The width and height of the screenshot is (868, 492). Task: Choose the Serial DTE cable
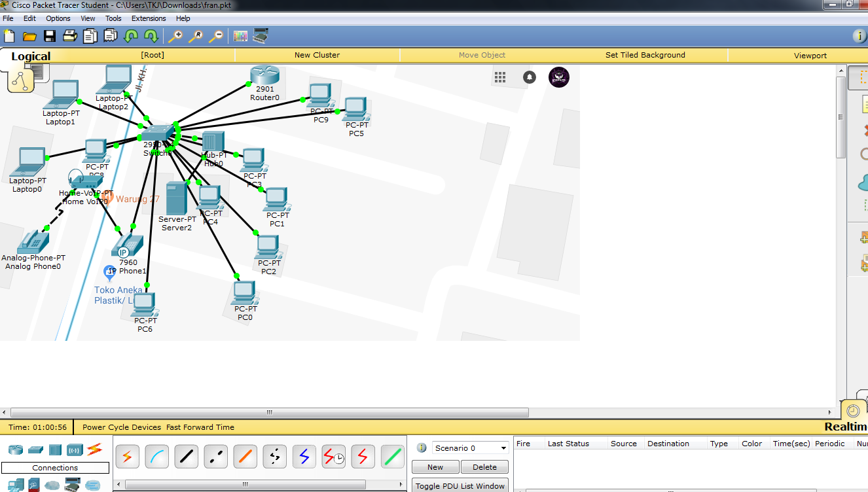tap(363, 456)
